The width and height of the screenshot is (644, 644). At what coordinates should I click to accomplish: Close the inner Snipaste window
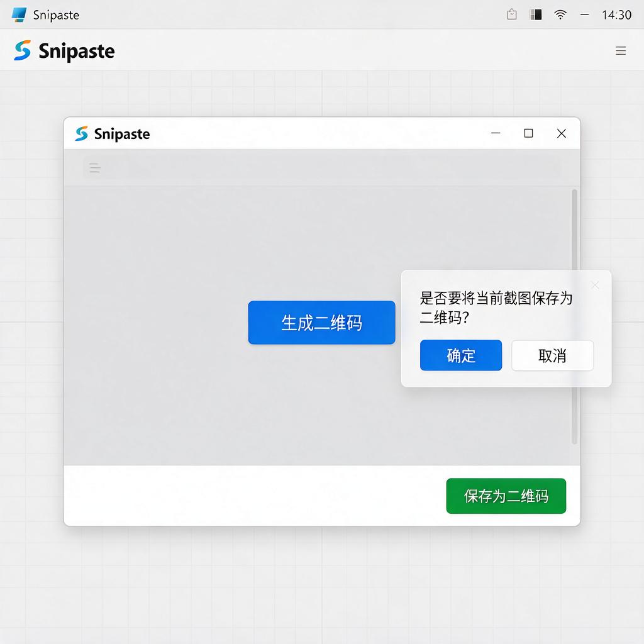(562, 133)
